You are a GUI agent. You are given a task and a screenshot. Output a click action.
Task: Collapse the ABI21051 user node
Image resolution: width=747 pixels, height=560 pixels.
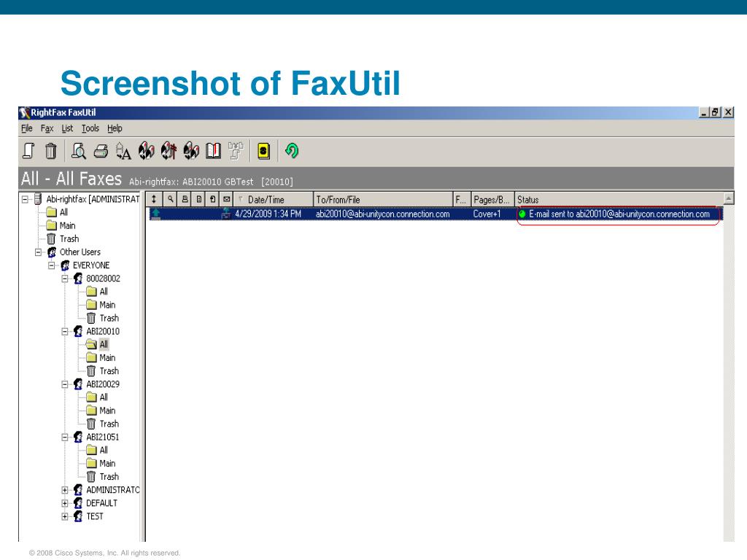65,437
